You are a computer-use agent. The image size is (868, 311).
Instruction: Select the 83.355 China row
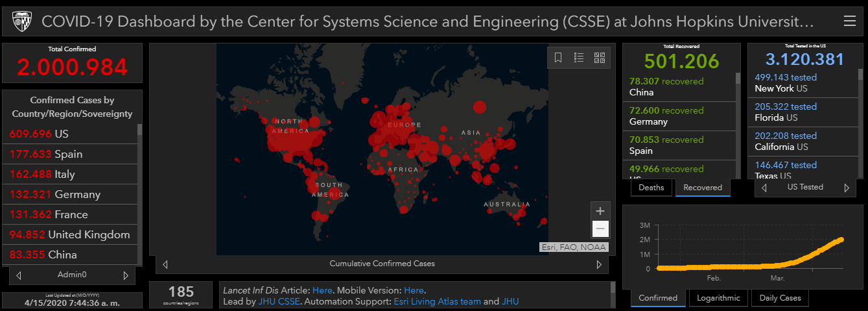[70, 255]
